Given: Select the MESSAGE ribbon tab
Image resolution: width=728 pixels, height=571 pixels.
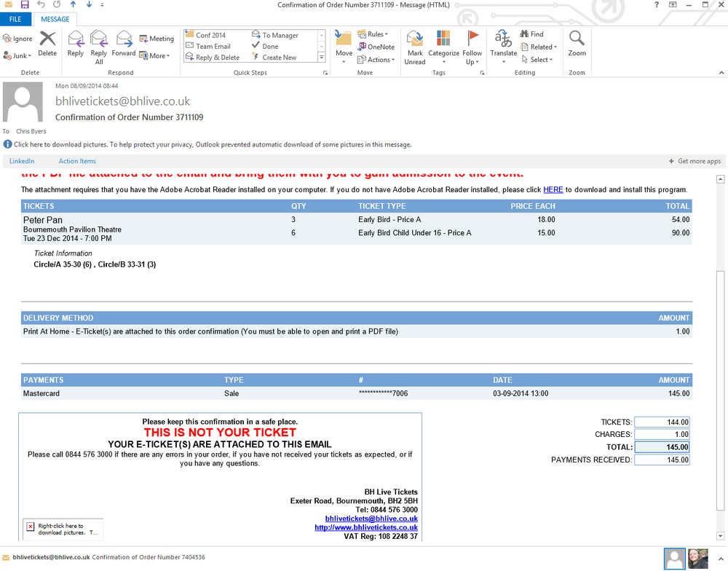Looking at the screenshot, I should (55, 19).
